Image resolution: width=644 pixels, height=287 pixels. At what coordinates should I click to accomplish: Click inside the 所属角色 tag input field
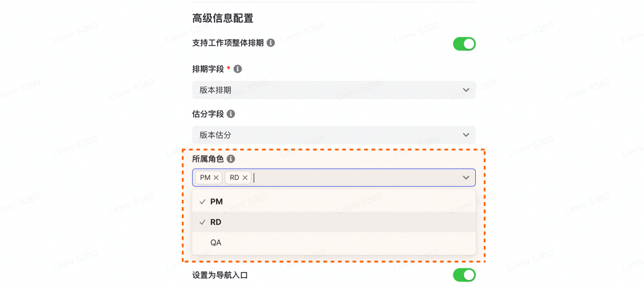(333, 178)
